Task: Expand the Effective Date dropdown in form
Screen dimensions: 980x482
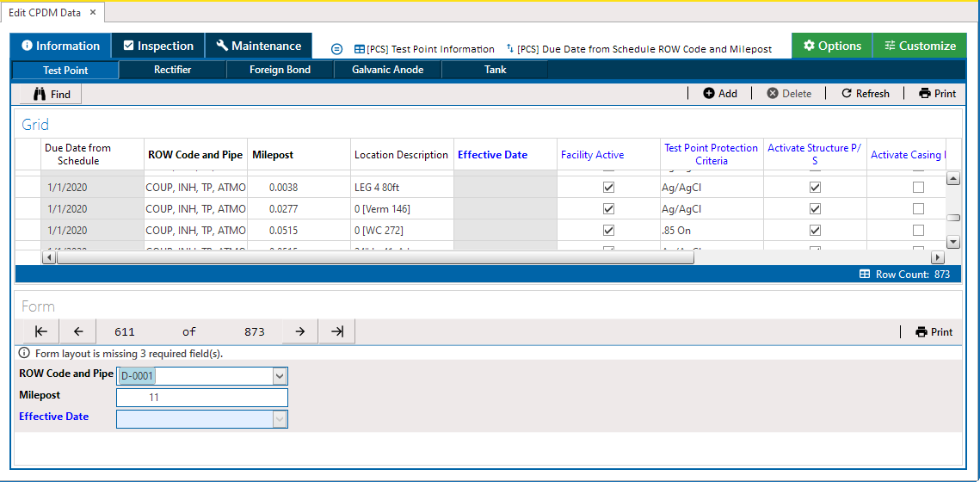Action: [279, 418]
